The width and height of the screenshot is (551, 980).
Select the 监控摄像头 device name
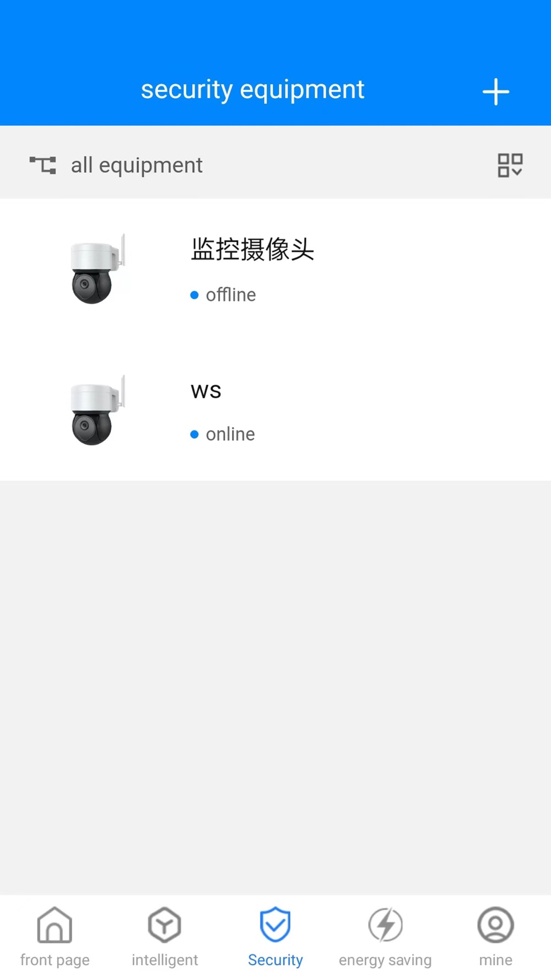coord(252,249)
